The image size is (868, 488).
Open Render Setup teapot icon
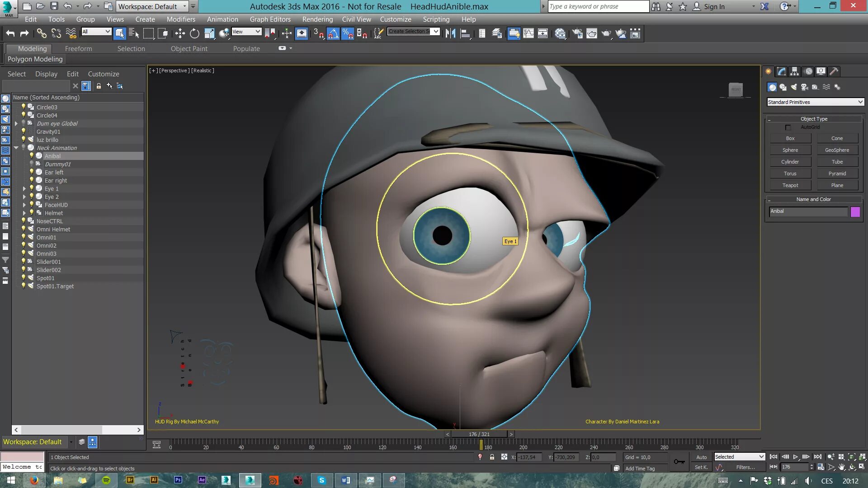tap(577, 33)
